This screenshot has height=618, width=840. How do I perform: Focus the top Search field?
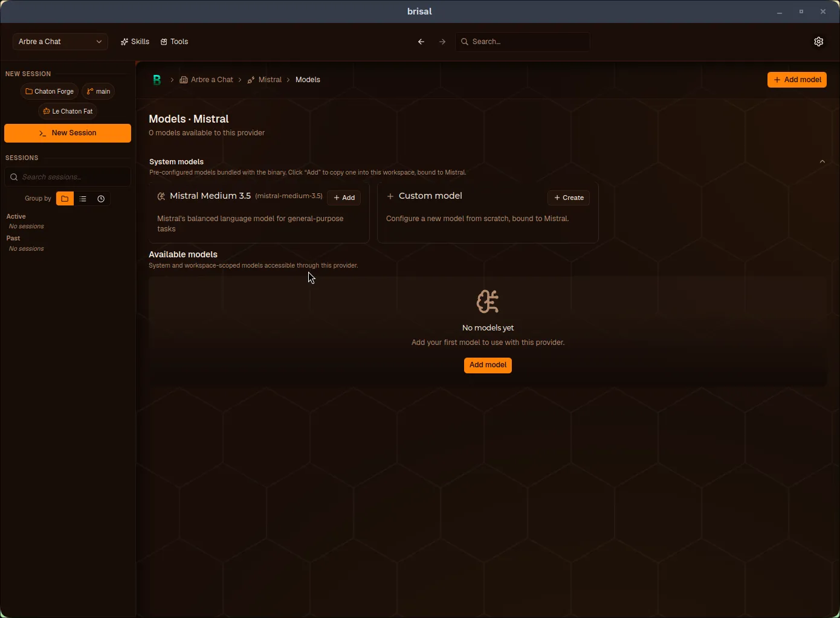pos(523,42)
